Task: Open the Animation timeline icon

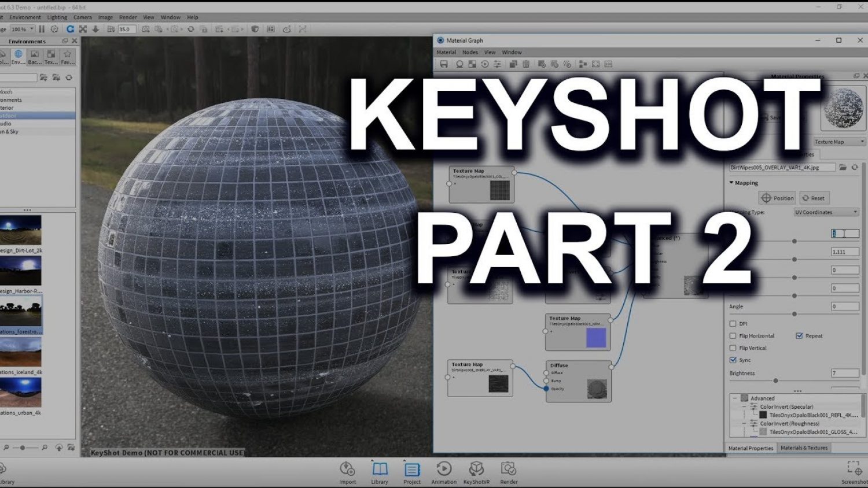Action: pyautogui.click(x=444, y=469)
